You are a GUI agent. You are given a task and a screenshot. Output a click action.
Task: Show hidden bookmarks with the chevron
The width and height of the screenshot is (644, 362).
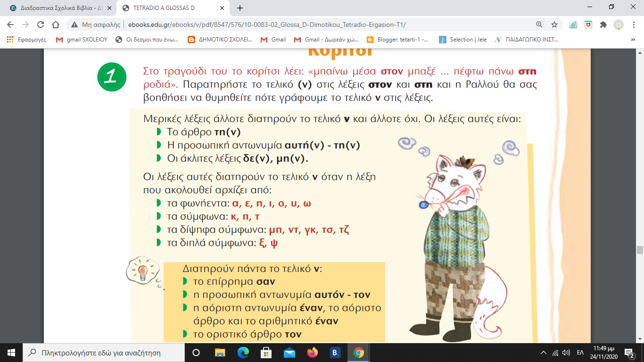[633, 40]
